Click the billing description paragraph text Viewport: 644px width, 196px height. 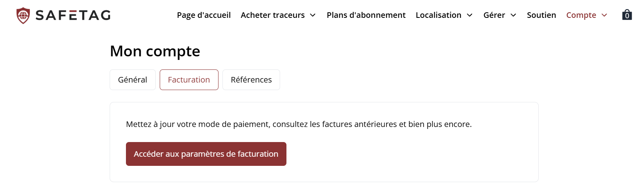pos(298,124)
